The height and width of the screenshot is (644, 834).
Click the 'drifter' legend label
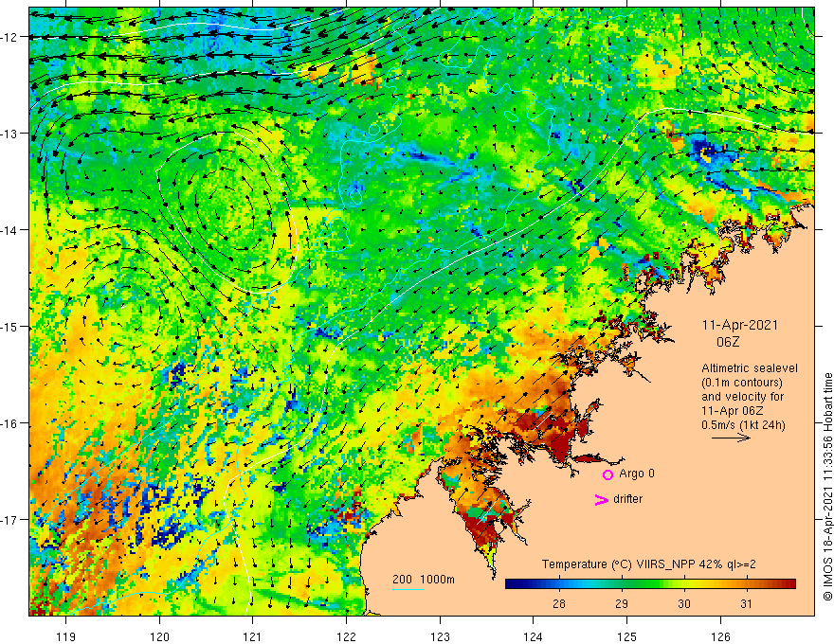pyautogui.click(x=627, y=499)
